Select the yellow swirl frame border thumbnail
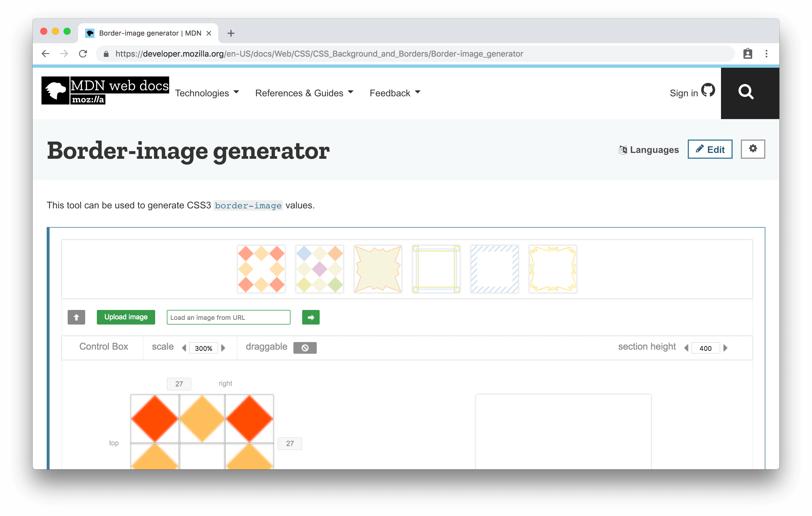Screen dimensions: 812x516 (552, 269)
